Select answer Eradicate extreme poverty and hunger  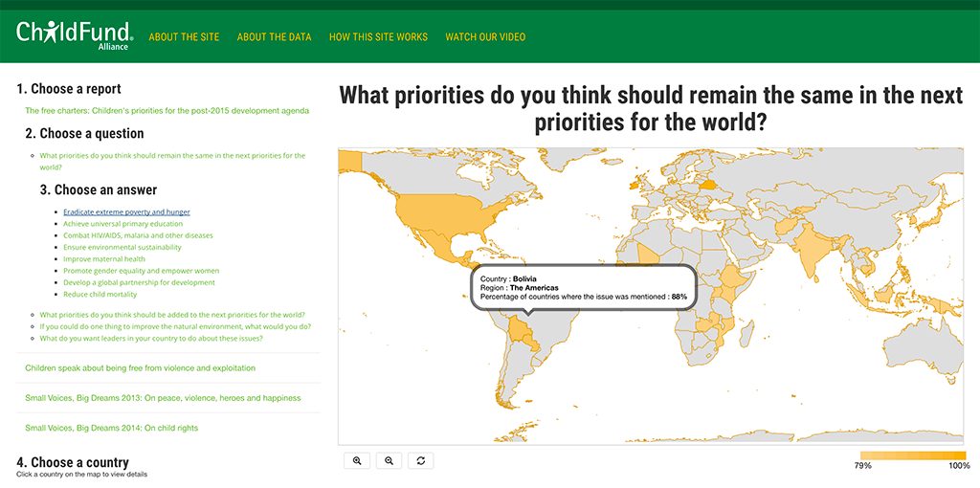click(x=126, y=211)
